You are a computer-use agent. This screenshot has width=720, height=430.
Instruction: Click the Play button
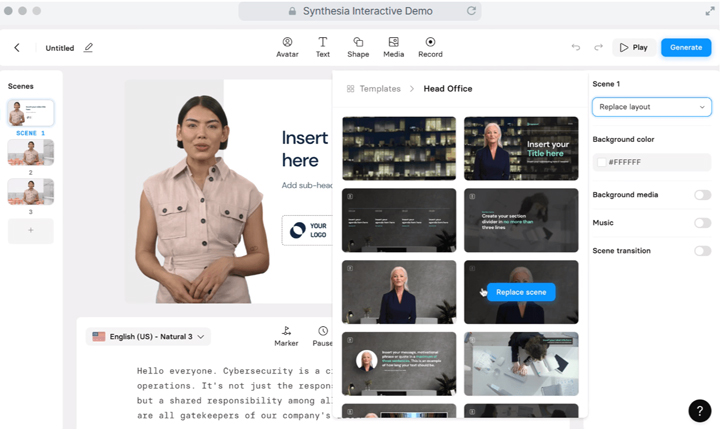tap(634, 47)
